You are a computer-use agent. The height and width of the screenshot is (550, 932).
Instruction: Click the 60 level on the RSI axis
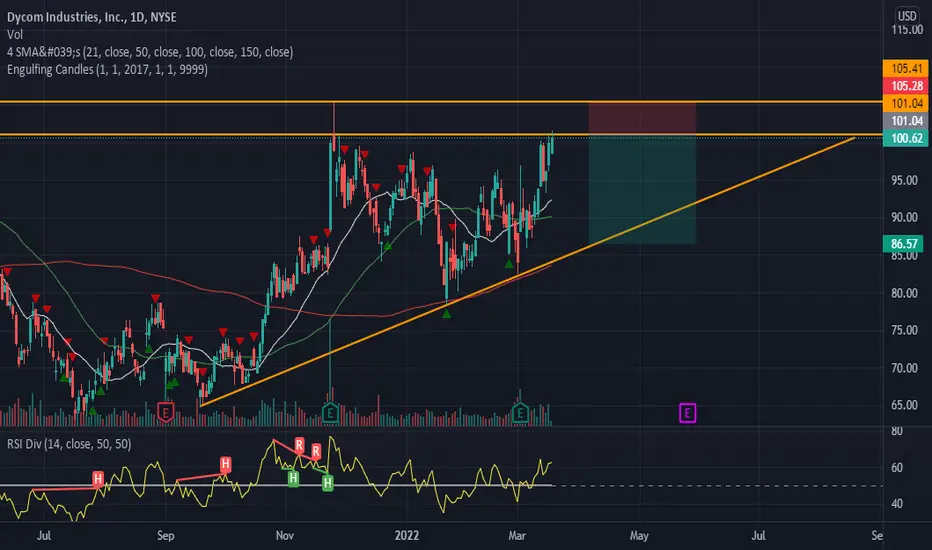896,468
